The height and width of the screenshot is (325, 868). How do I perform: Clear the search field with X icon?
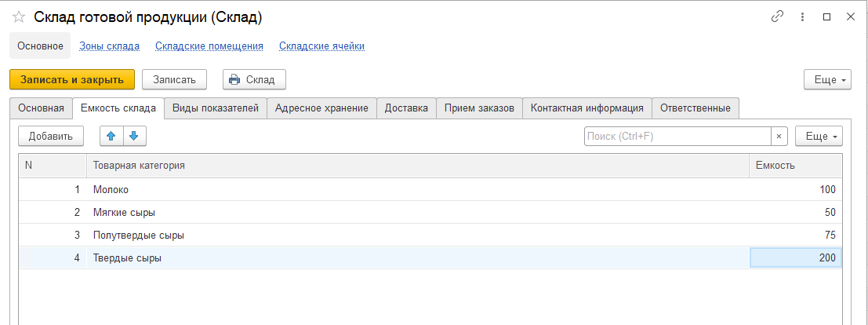779,136
